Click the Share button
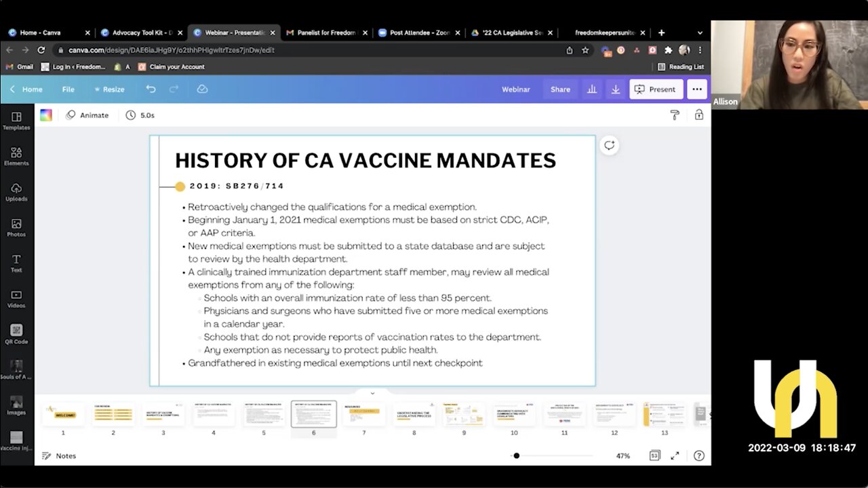The height and width of the screenshot is (488, 868). 560,89
